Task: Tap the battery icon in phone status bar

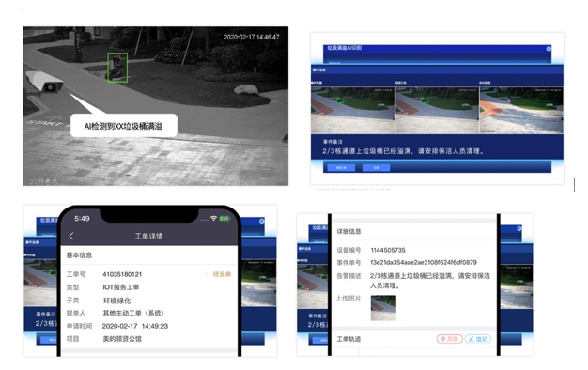Action: coord(224,218)
